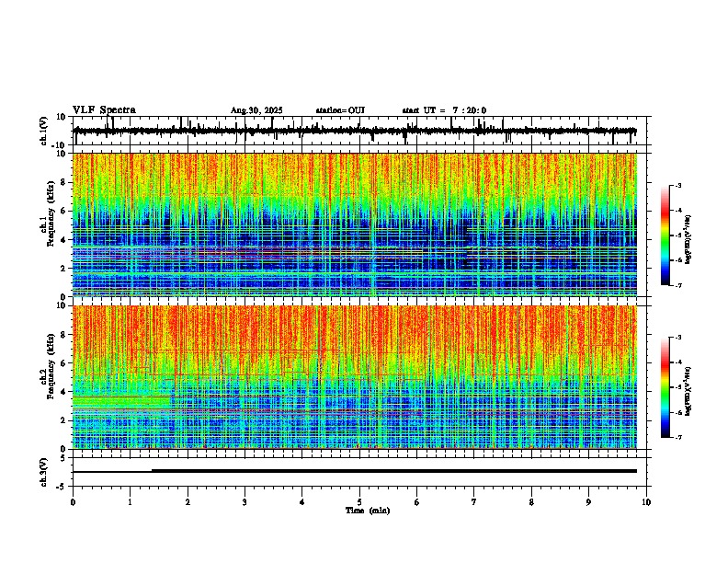Click the '5' tick on Time axis
Image resolution: width=728 pixels, height=563 pixels.
359,502
